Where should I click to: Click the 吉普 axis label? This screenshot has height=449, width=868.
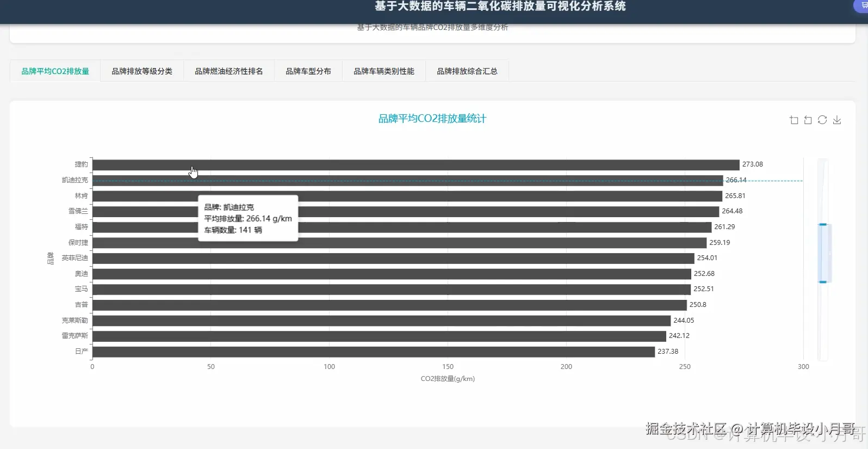81,305
